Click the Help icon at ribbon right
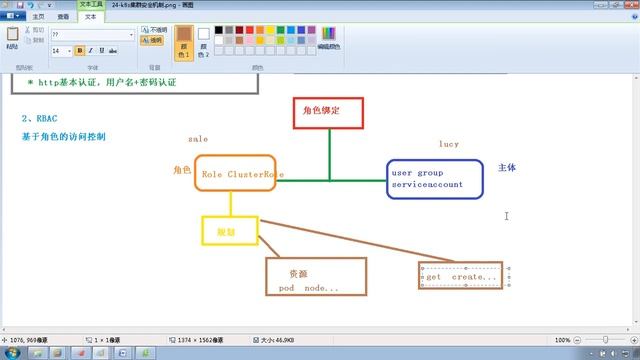This screenshot has width=640, height=360. tap(635, 17)
